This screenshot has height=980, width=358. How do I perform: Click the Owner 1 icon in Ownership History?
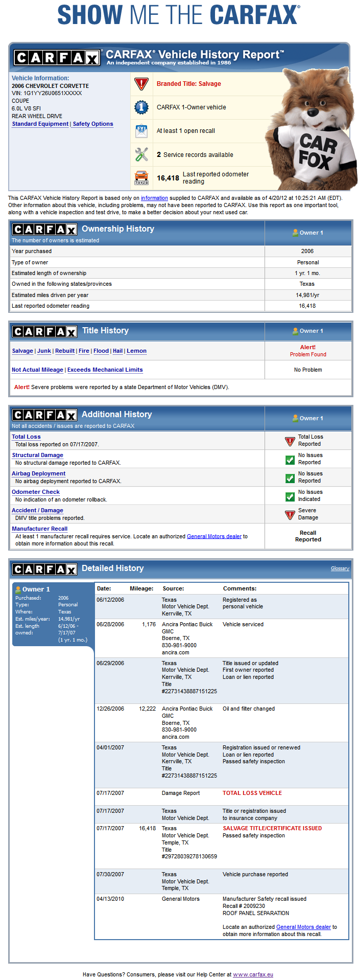click(x=295, y=233)
